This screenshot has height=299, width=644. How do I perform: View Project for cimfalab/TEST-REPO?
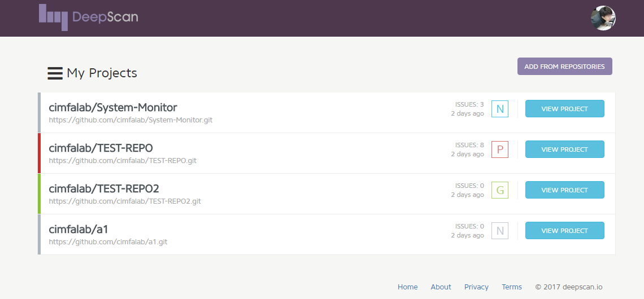[x=565, y=149]
